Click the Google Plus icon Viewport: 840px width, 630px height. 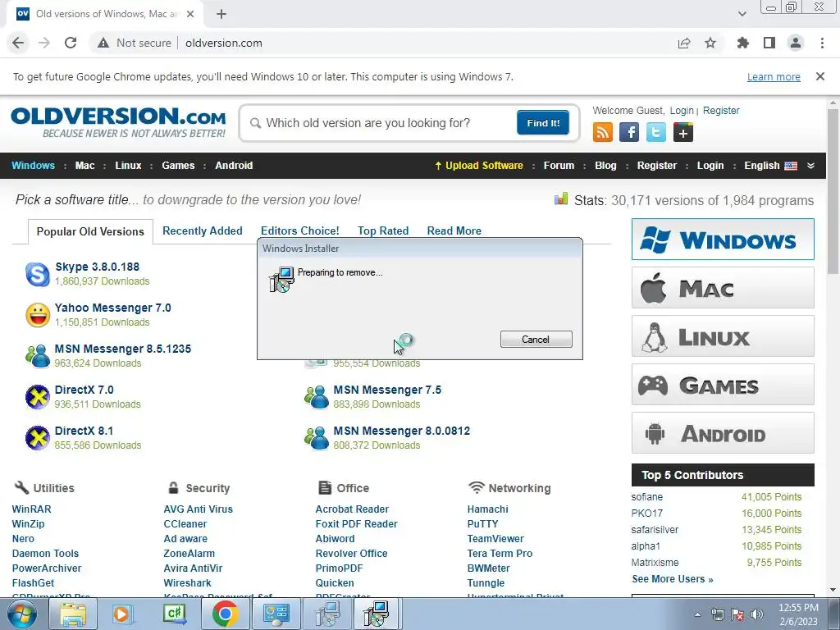click(x=683, y=132)
